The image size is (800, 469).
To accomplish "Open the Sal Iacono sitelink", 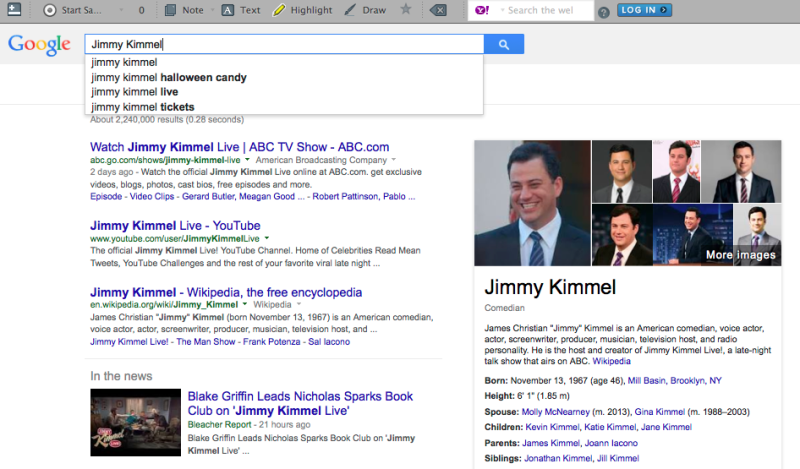I will click(x=329, y=342).
